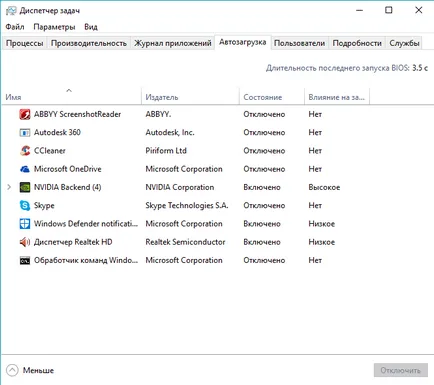Select the Autodesk 360 entry
This screenshot has height=385, width=434.
(x=57, y=133)
